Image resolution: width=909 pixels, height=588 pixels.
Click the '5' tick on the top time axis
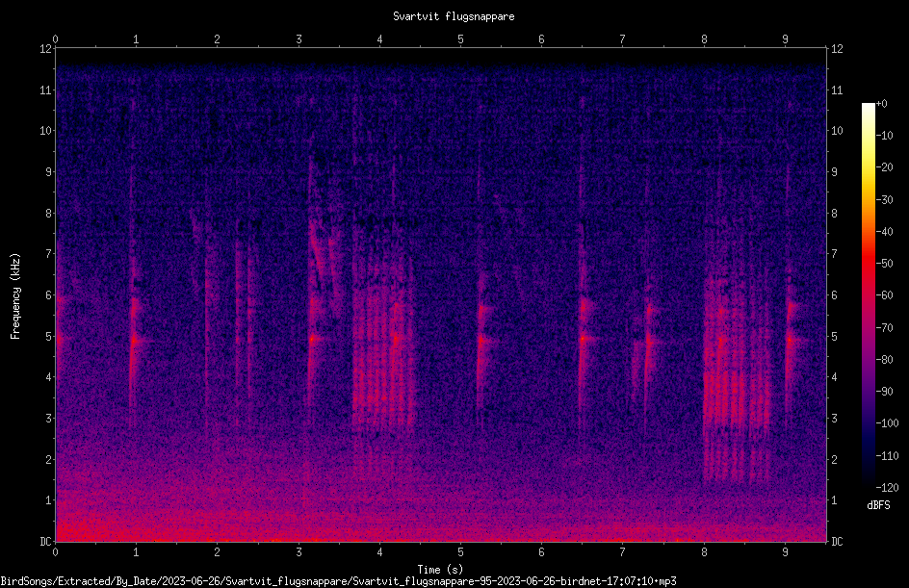click(461, 39)
